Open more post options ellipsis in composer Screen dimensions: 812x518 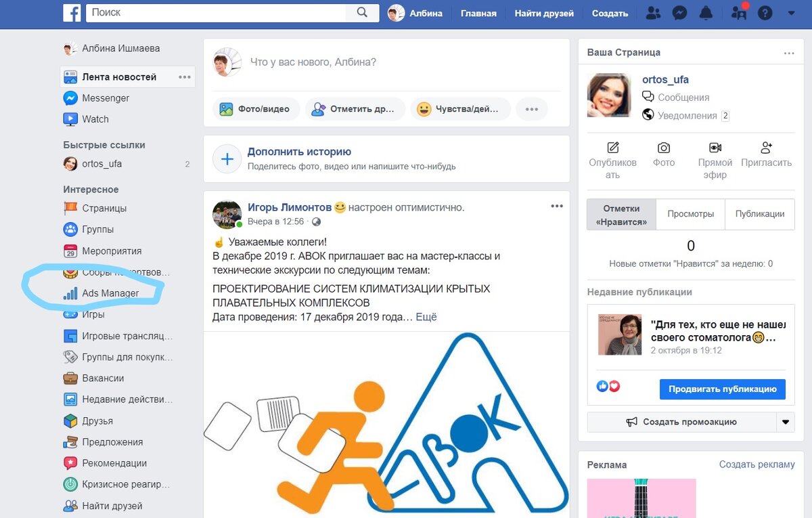[532, 109]
